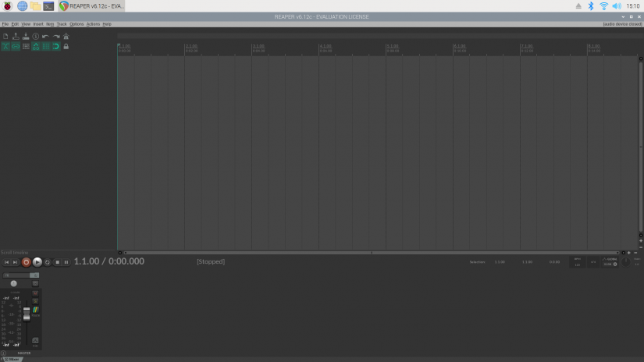644x362 pixels.
Task: Click the ruler at measure 3.1.00
Action: point(258,46)
